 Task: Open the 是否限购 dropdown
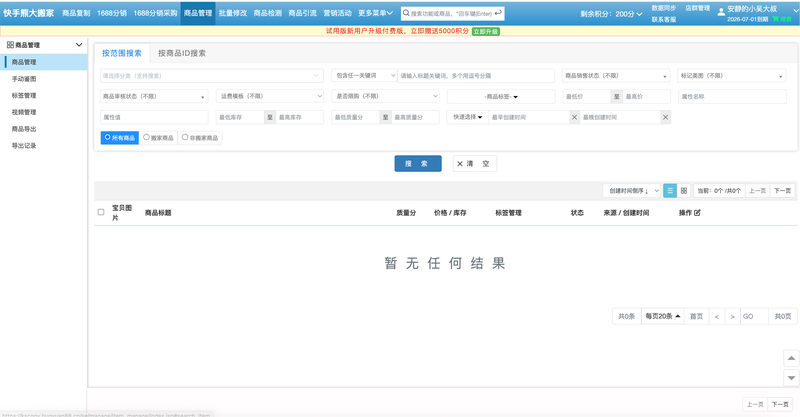[x=385, y=96]
